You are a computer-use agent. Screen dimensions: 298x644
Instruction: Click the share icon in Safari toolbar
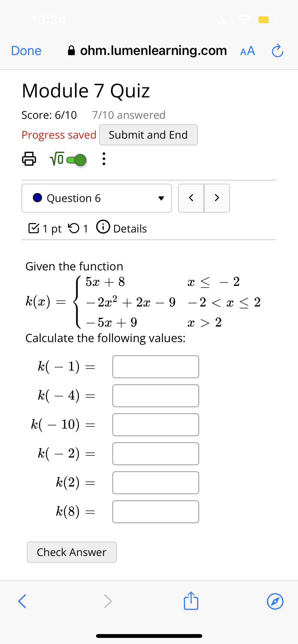click(191, 601)
